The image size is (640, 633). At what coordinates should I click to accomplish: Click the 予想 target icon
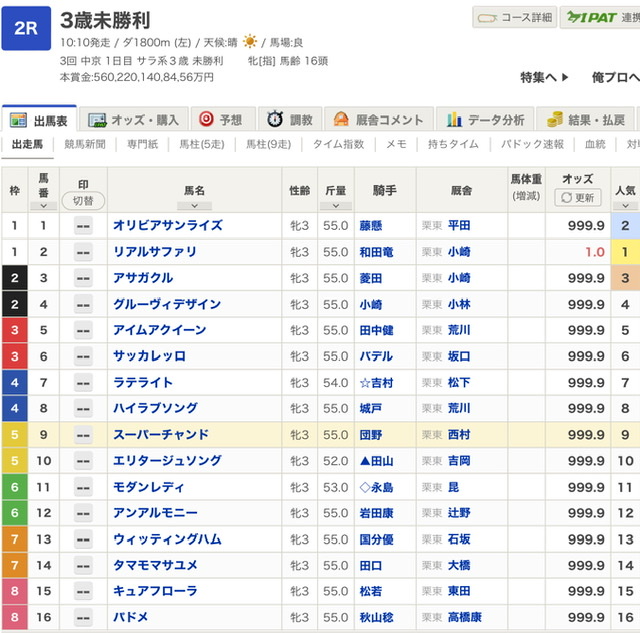pos(206,120)
